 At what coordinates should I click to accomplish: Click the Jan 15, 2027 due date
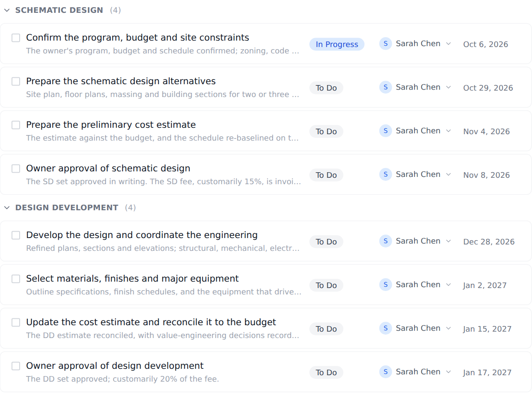click(487, 329)
